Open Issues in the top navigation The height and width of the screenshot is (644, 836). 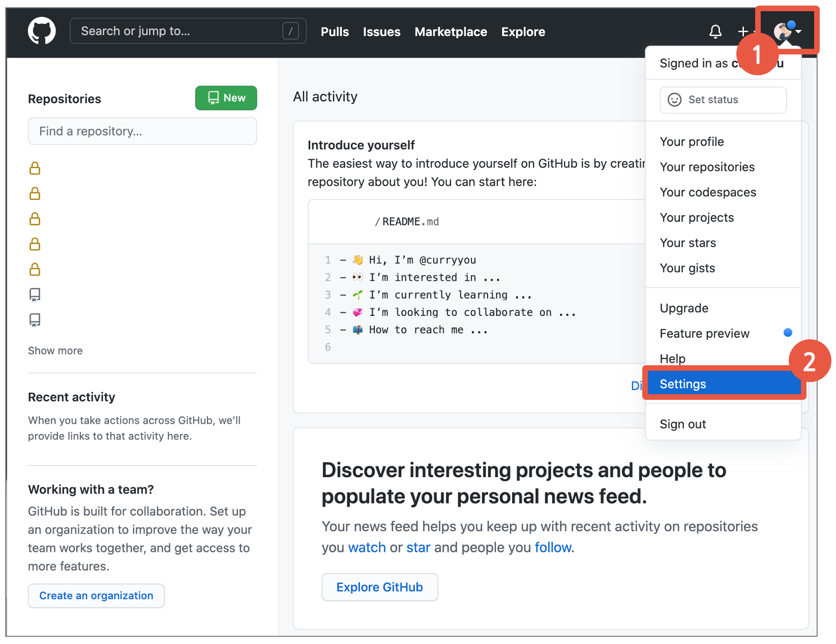pos(381,32)
